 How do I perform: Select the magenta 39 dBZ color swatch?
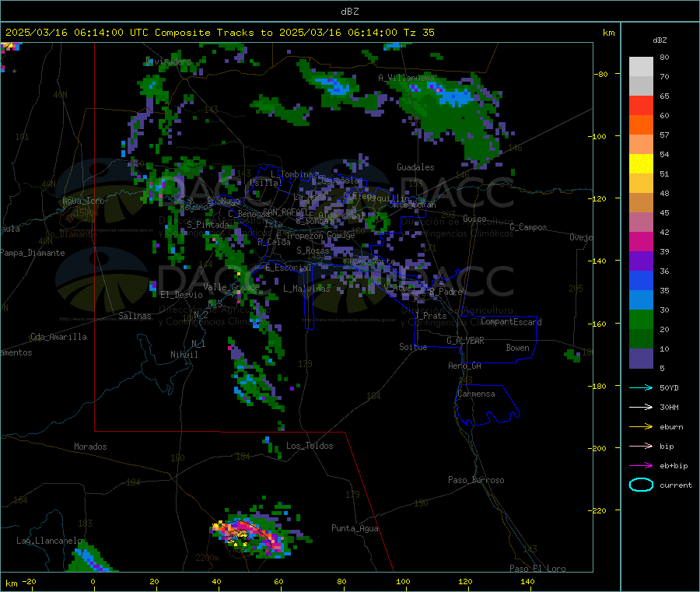pyautogui.click(x=641, y=241)
